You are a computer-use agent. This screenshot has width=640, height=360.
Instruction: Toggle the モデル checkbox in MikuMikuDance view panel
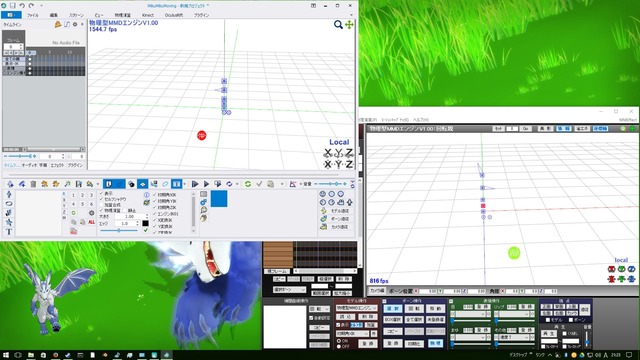(548, 320)
